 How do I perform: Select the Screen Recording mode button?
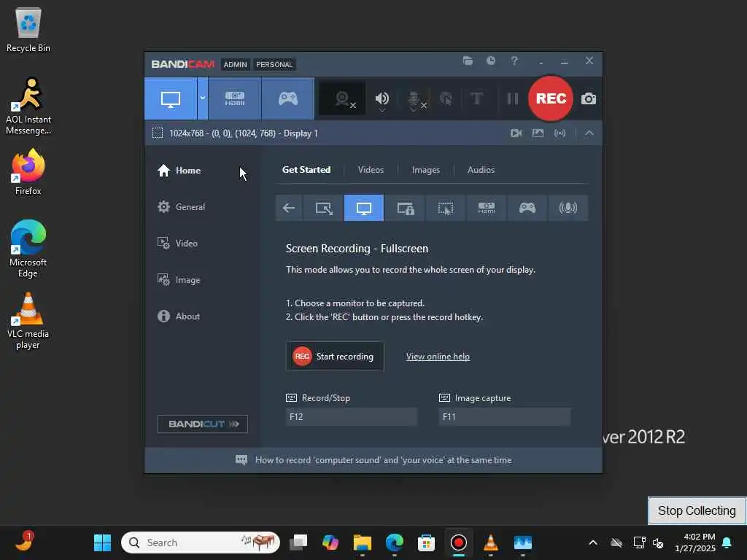click(x=171, y=98)
